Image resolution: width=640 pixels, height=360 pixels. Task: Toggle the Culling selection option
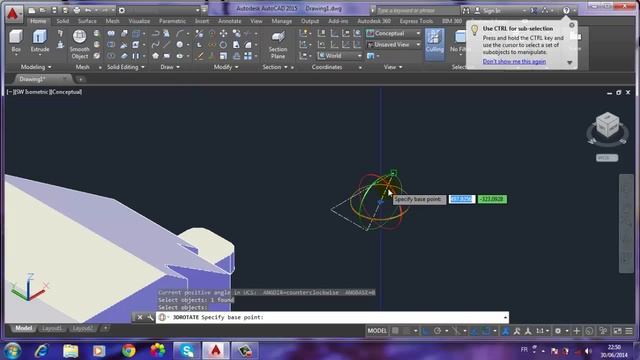(x=434, y=44)
